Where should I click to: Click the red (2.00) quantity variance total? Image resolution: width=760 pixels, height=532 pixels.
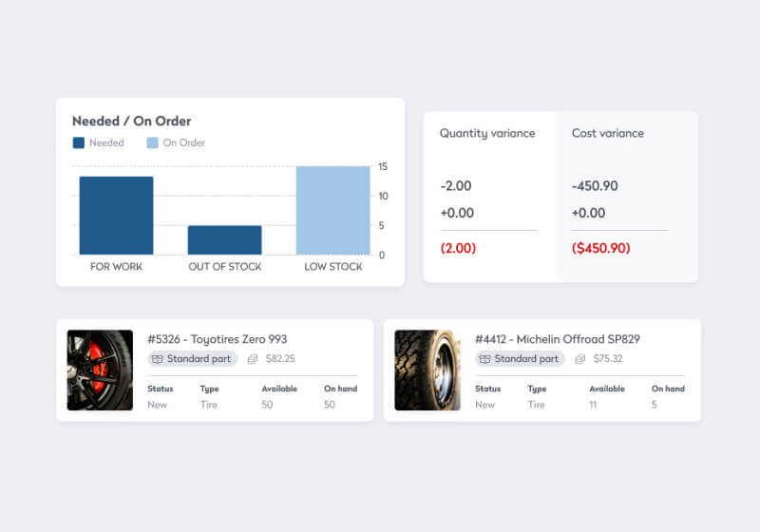tap(458, 248)
